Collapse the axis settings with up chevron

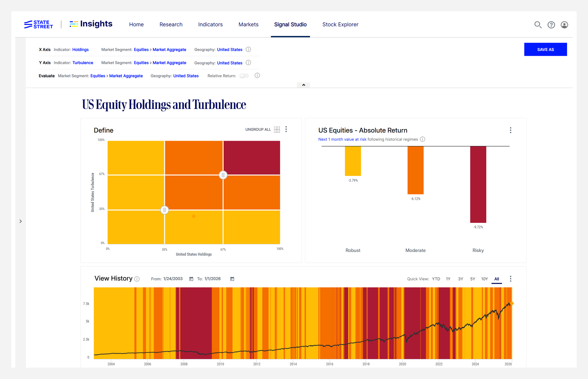(x=303, y=85)
